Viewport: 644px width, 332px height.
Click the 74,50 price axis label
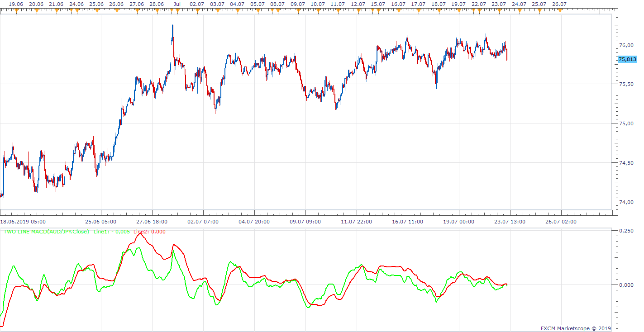coord(626,163)
